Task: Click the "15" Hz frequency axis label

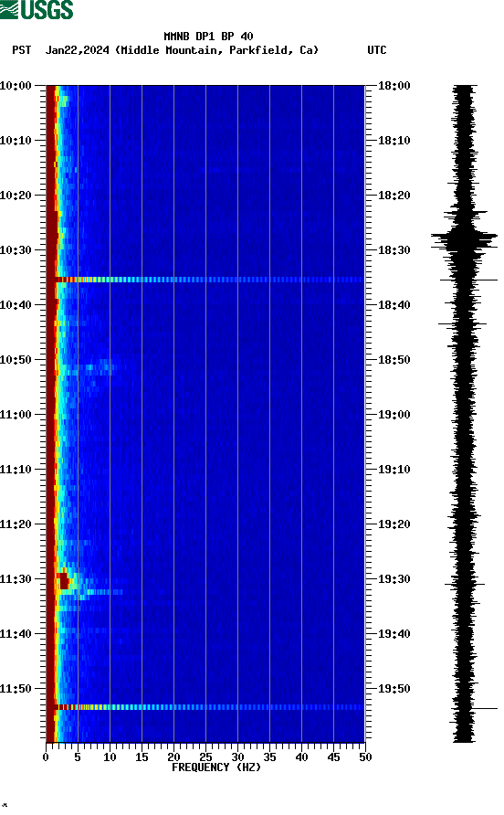Action: click(142, 757)
